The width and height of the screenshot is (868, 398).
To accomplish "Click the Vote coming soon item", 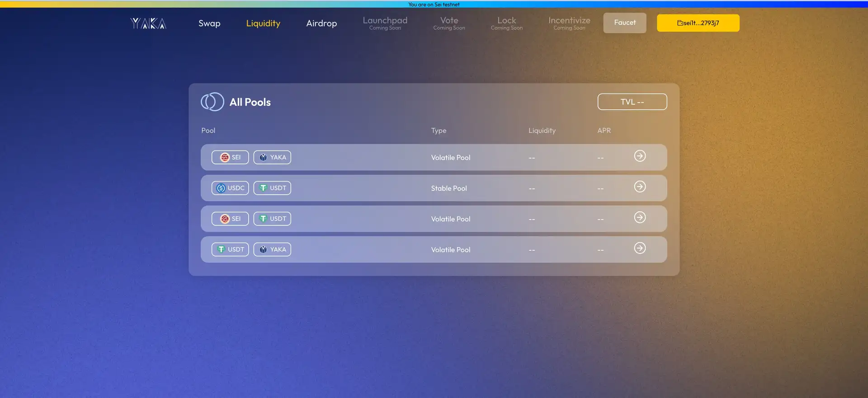I will [449, 23].
